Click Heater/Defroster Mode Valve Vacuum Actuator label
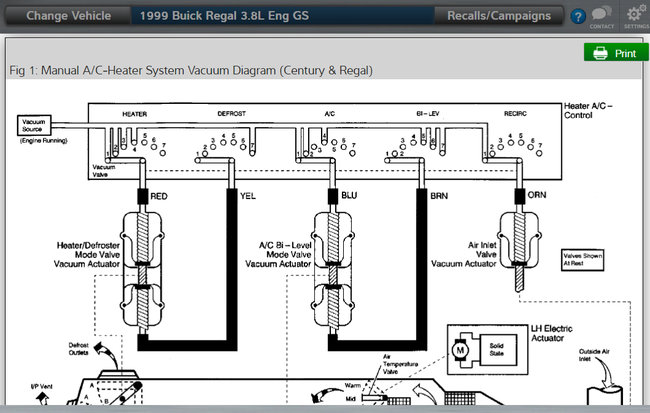Image resolution: width=650 pixels, height=413 pixels. 87,255
